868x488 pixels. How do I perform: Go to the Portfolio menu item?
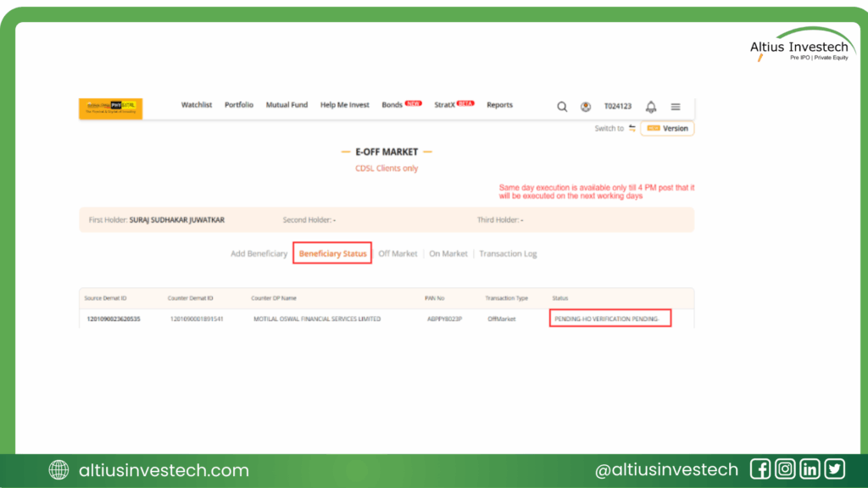point(239,105)
